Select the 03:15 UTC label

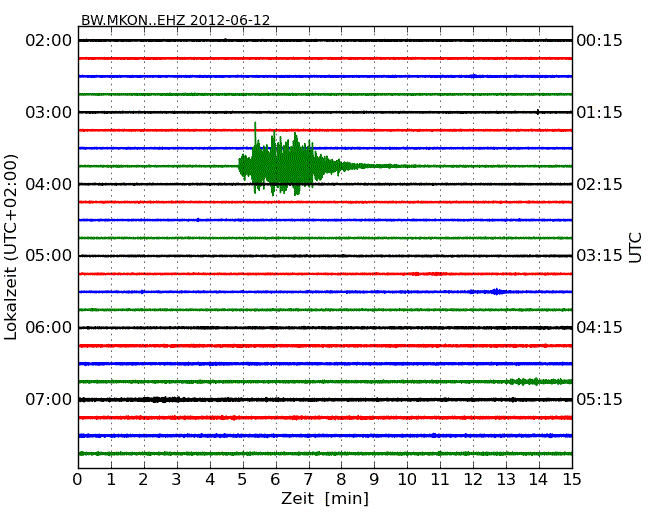coord(599,255)
